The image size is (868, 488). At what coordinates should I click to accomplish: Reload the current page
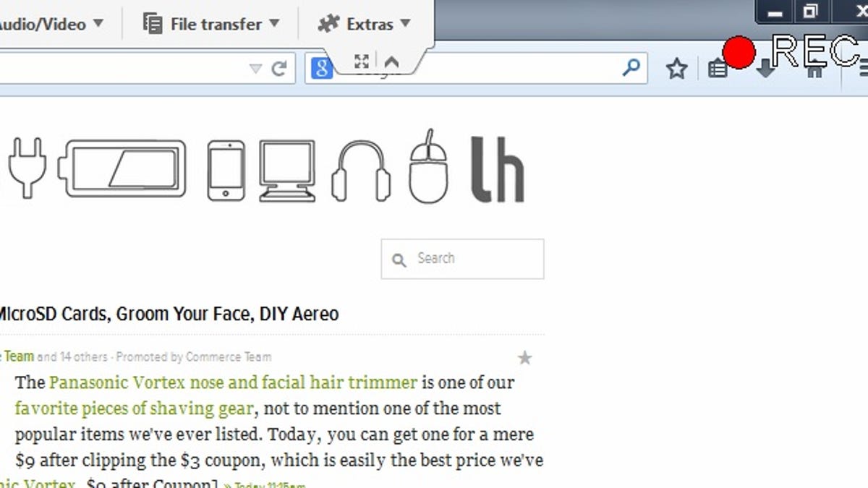point(278,69)
